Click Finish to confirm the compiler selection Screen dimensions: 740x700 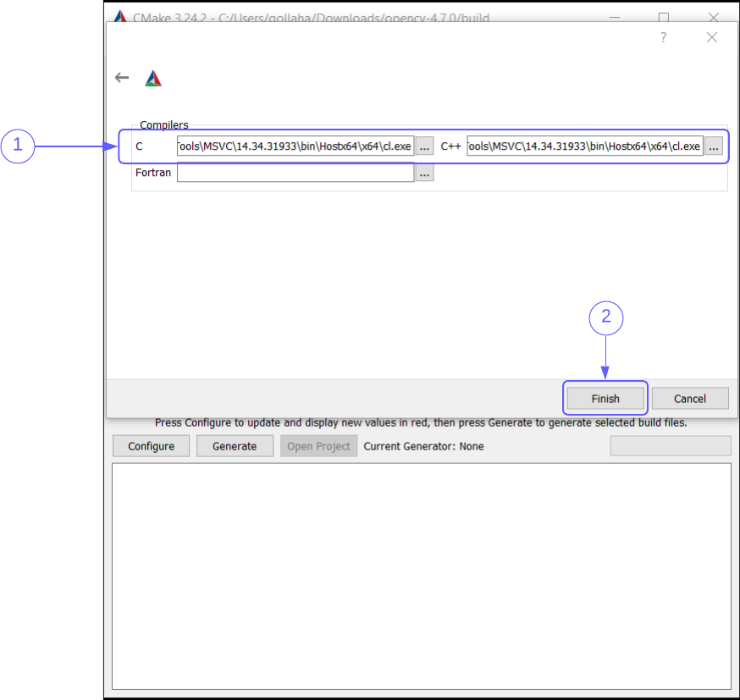605,398
